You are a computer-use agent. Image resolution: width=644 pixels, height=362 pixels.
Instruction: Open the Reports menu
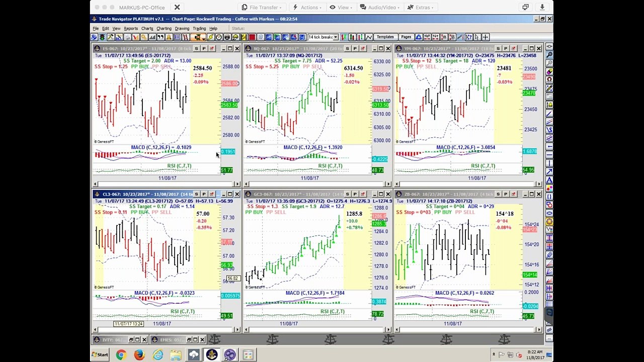(130, 29)
